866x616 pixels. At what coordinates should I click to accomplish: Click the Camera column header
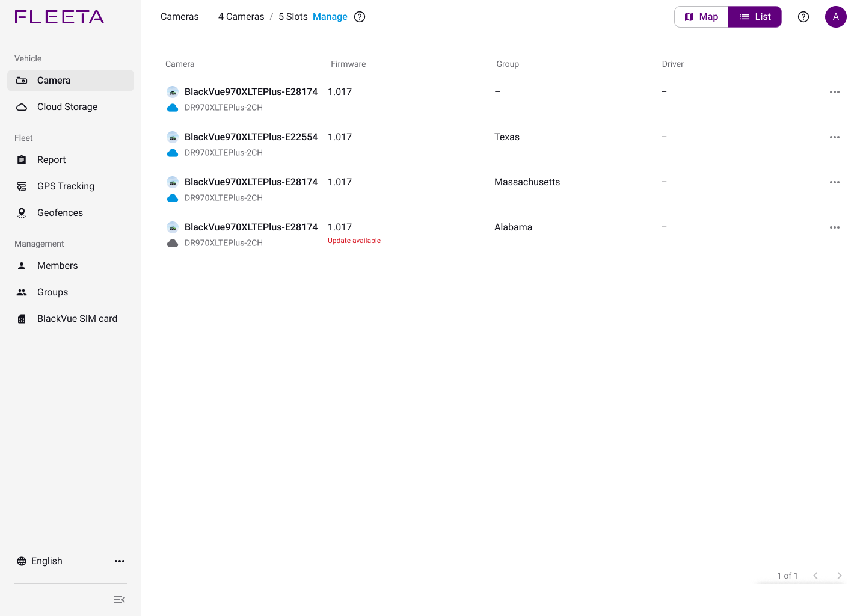point(180,64)
